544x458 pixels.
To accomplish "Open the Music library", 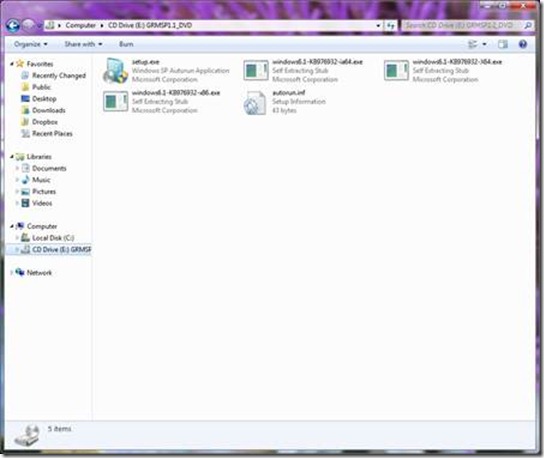I will [41, 180].
